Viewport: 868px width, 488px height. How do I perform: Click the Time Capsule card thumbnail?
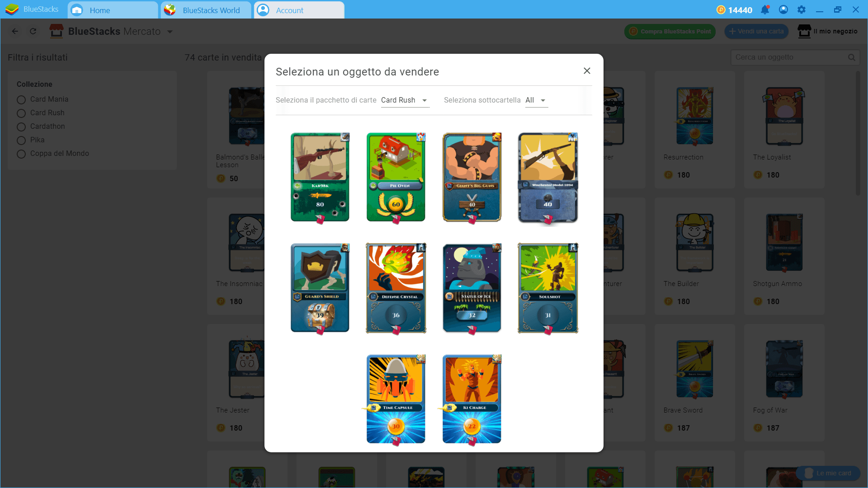coord(396,398)
